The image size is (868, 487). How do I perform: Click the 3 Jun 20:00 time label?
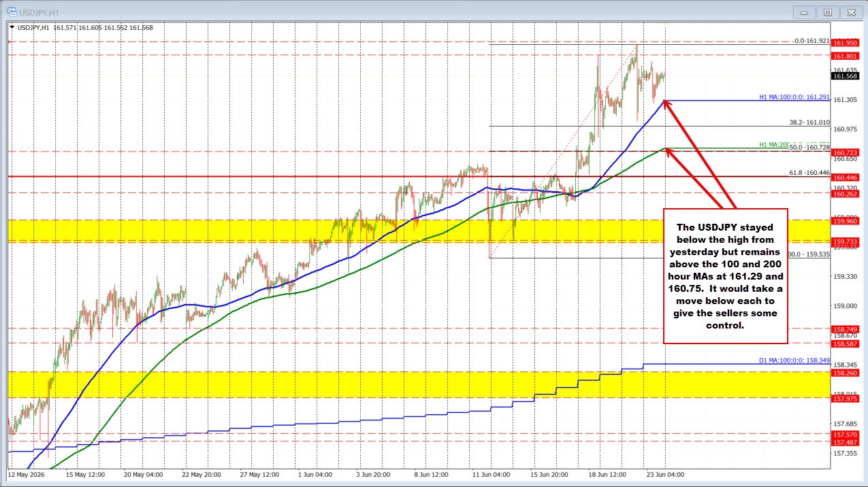[373, 474]
